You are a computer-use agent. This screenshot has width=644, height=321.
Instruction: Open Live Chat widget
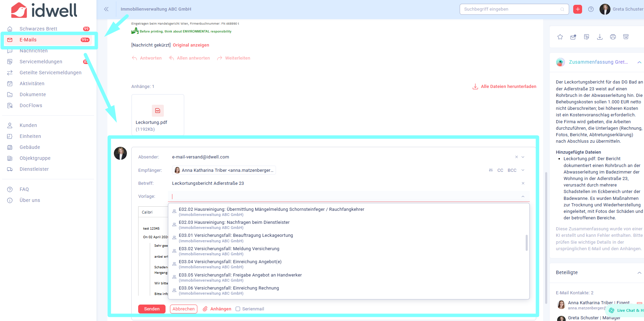[626, 310]
